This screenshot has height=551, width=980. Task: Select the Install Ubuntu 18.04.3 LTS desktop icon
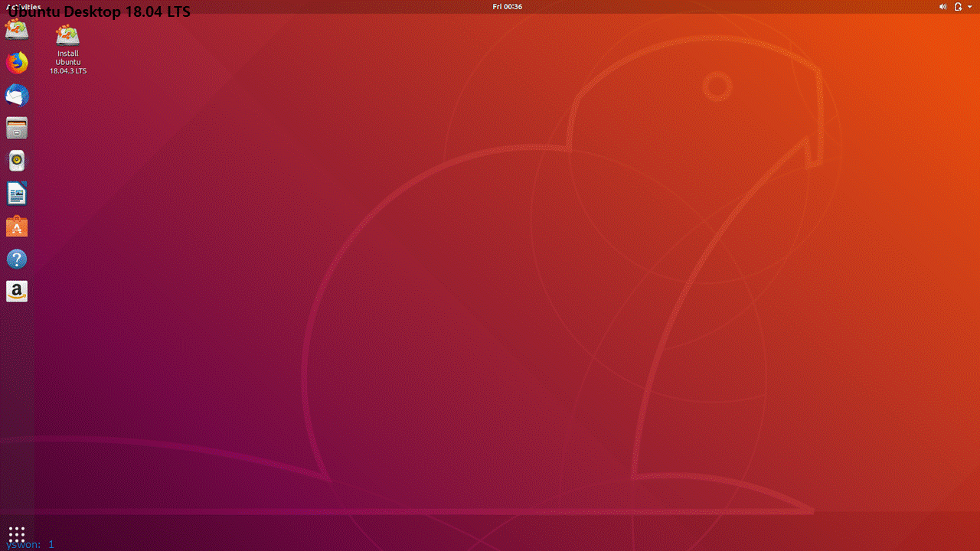[x=68, y=50]
